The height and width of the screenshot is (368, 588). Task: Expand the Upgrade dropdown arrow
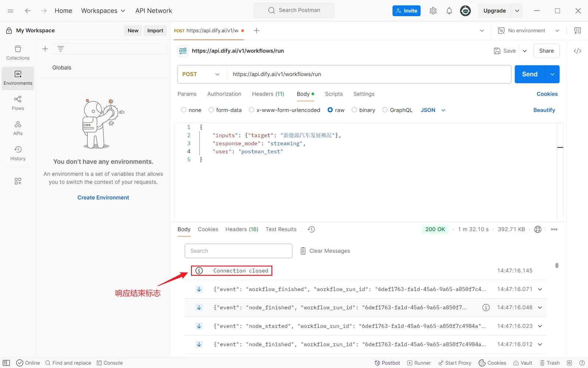point(517,11)
